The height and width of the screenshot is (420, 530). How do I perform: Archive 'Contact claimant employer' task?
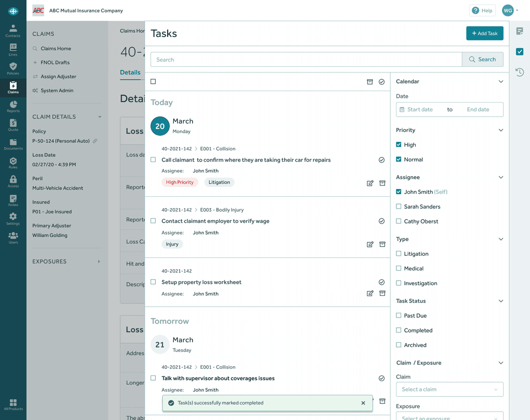tap(382, 244)
